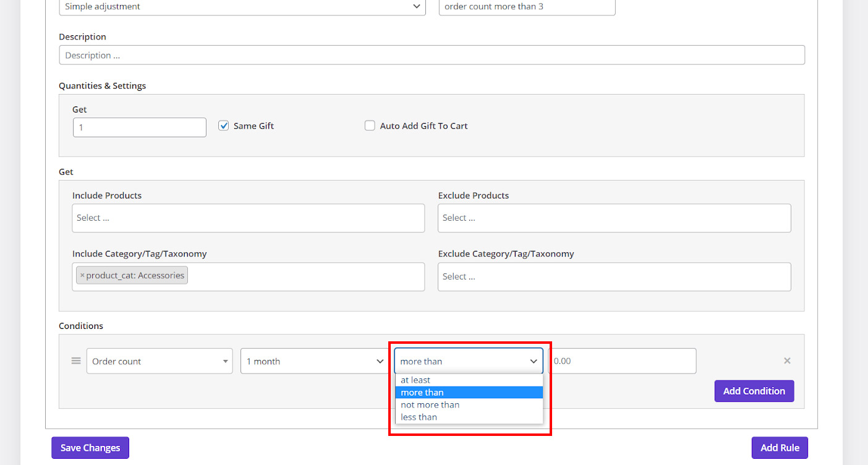Remove the product_cat: Accessories tag

(82, 276)
